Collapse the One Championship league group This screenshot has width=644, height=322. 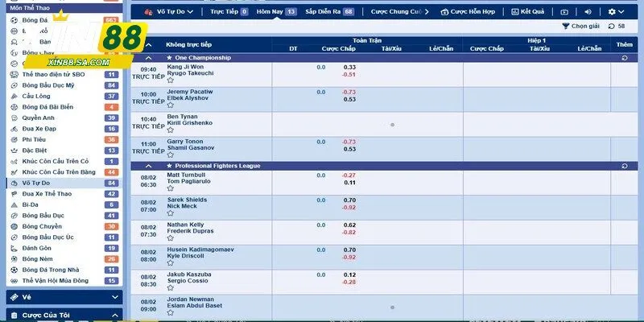tap(147, 58)
